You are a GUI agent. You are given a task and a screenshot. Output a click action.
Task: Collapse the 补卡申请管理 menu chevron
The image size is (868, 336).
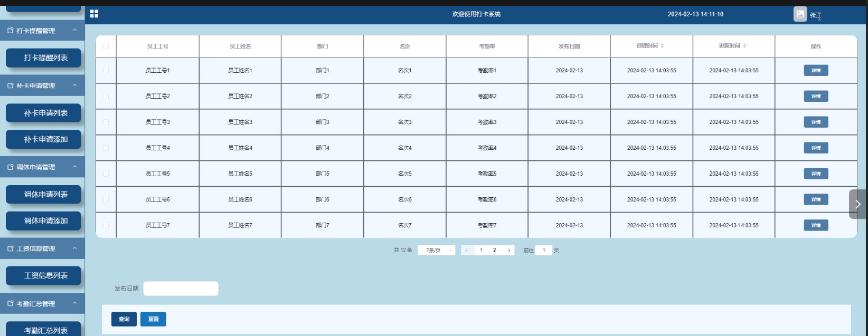(x=74, y=85)
